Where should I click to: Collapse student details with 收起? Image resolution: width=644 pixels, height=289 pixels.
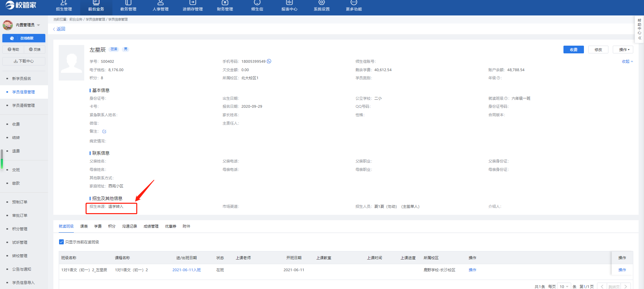[x=627, y=61]
